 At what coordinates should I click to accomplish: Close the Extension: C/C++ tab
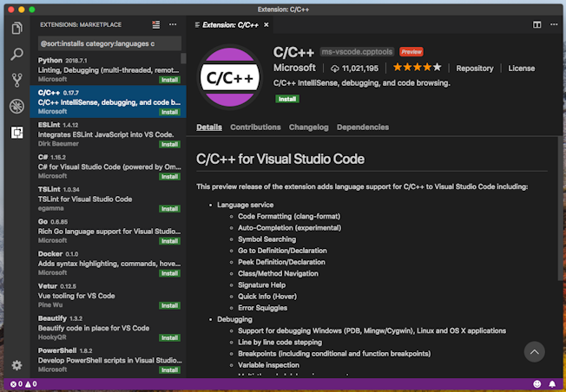pos(266,25)
